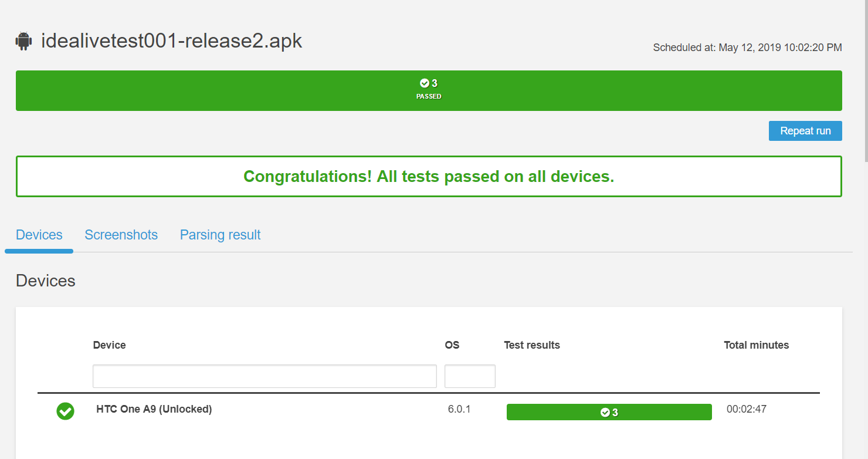Select the Devices tab

click(x=39, y=234)
